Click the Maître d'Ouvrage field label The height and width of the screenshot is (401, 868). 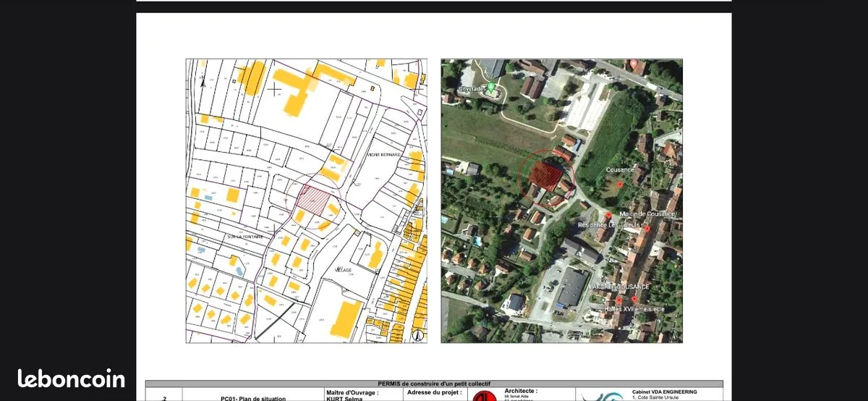click(x=352, y=392)
